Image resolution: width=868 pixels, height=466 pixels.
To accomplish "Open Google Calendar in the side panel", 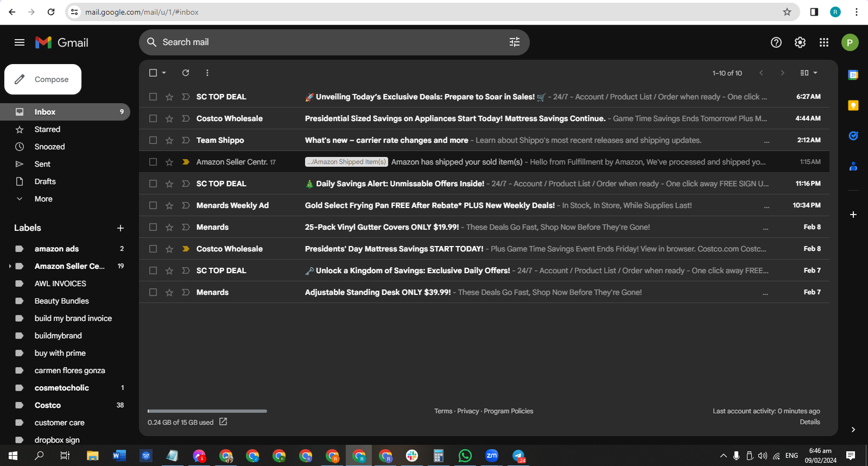I will [x=853, y=75].
